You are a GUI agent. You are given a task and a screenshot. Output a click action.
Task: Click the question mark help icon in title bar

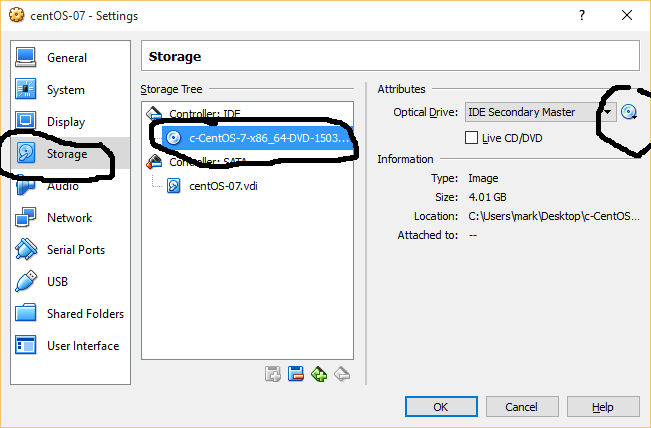pos(582,15)
